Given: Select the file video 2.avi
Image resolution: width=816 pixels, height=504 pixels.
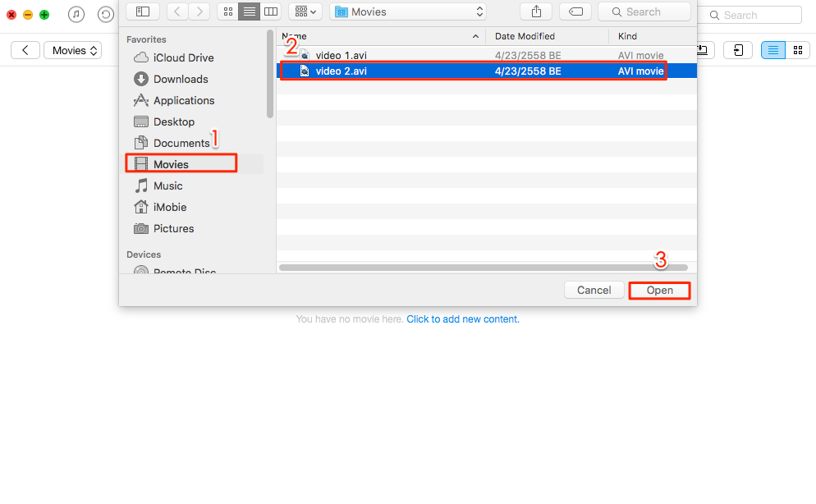Looking at the screenshot, I should coord(487,71).
